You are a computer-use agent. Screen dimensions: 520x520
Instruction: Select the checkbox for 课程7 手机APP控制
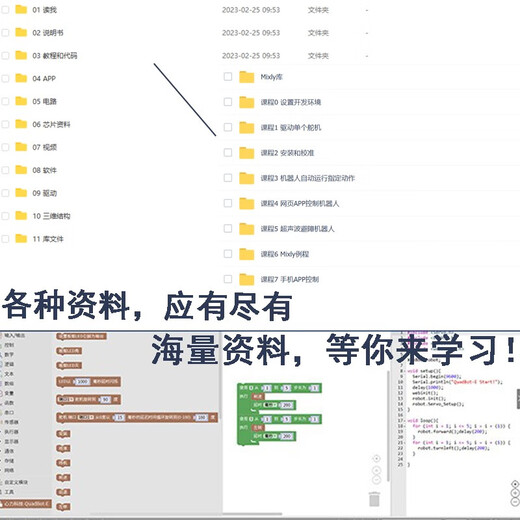228,279
